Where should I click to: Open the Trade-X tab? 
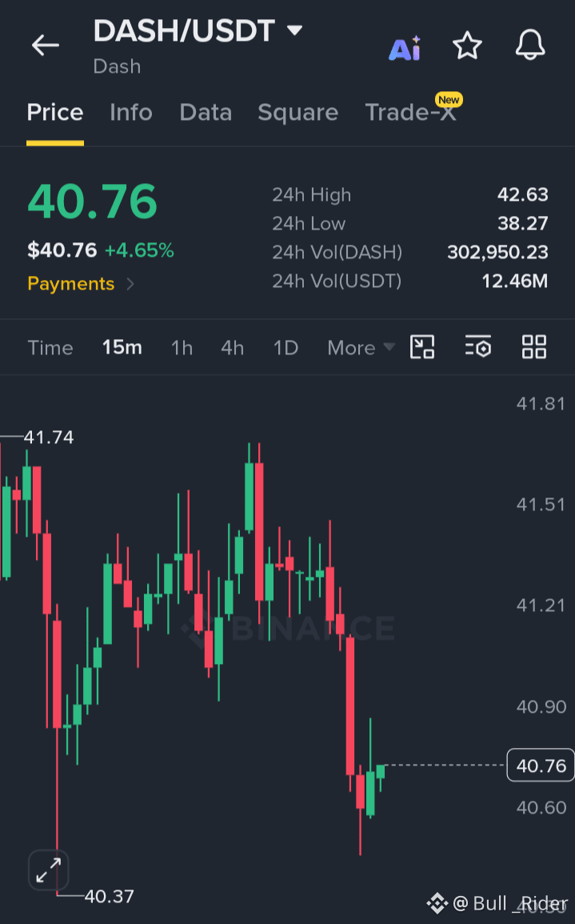click(411, 113)
